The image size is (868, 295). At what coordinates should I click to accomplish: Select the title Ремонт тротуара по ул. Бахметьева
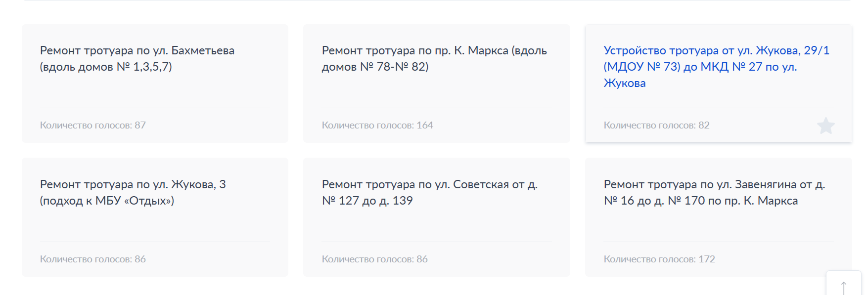pos(138,58)
